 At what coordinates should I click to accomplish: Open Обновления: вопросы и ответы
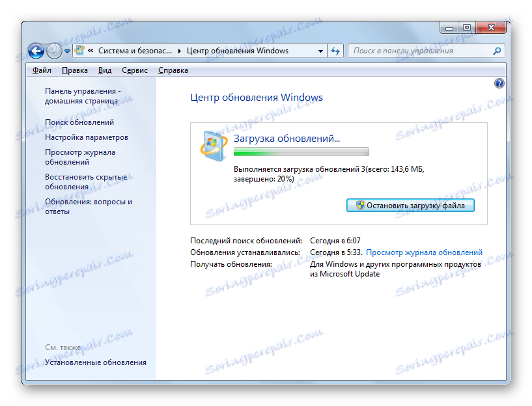(89, 206)
